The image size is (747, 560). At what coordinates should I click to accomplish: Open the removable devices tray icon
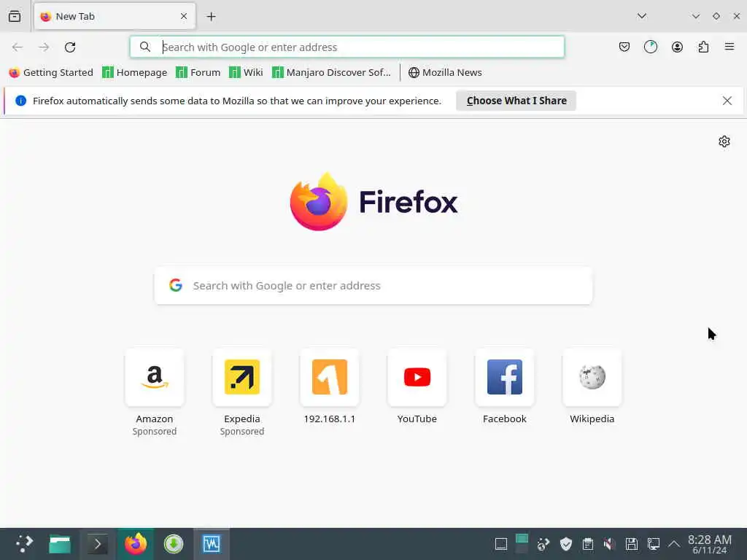click(x=631, y=544)
